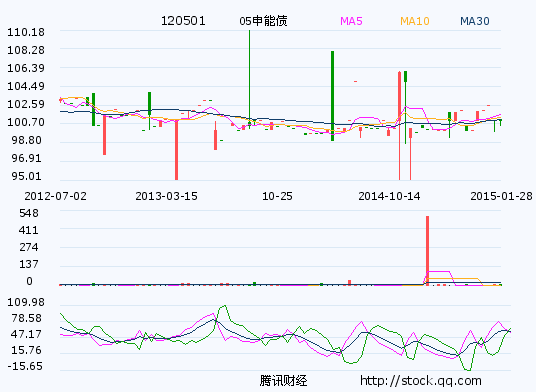
Task: Click the 110.18 price axis label
Action: tap(26, 32)
